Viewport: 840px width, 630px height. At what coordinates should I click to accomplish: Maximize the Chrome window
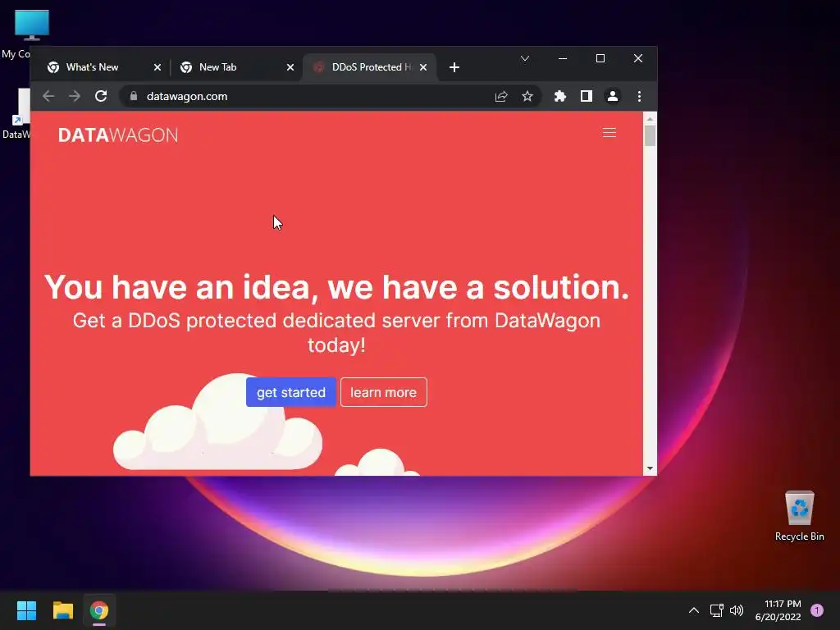point(600,58)
